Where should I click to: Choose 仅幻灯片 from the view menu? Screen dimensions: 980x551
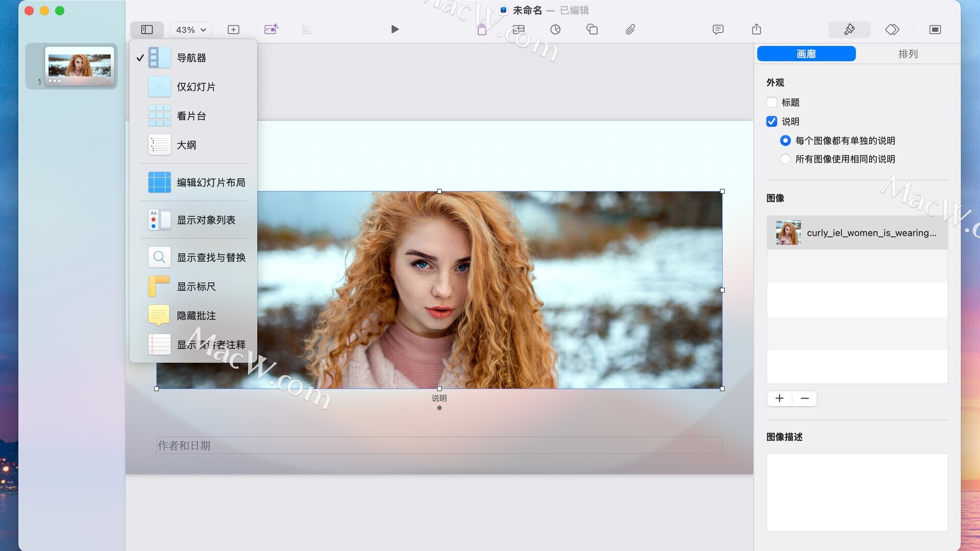pos(196,87)
